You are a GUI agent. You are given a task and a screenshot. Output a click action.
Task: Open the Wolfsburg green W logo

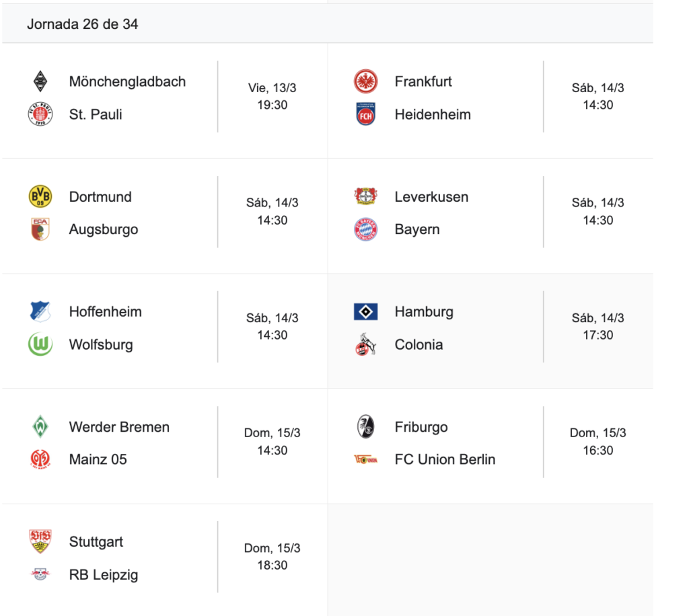tap(40, 344)
